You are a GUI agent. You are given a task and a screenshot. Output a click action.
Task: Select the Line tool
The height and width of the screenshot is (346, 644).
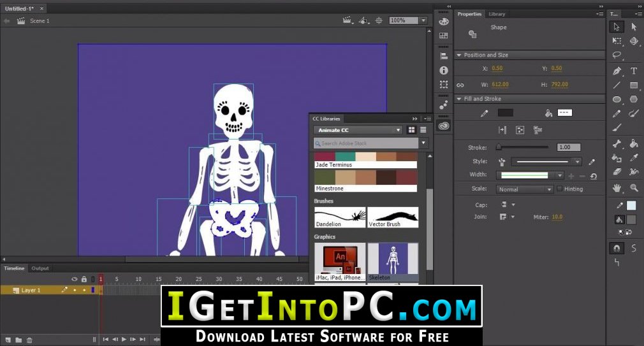click(617, 85)
